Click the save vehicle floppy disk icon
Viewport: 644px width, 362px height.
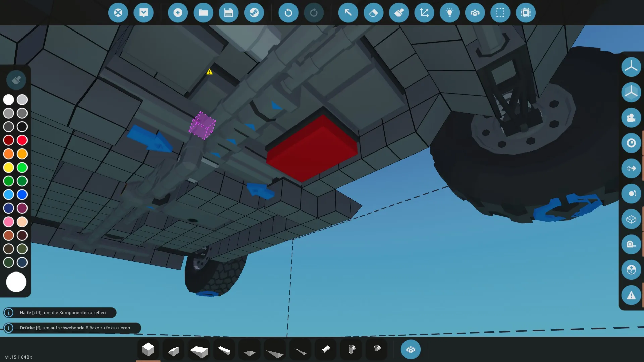tap(228, 13)
